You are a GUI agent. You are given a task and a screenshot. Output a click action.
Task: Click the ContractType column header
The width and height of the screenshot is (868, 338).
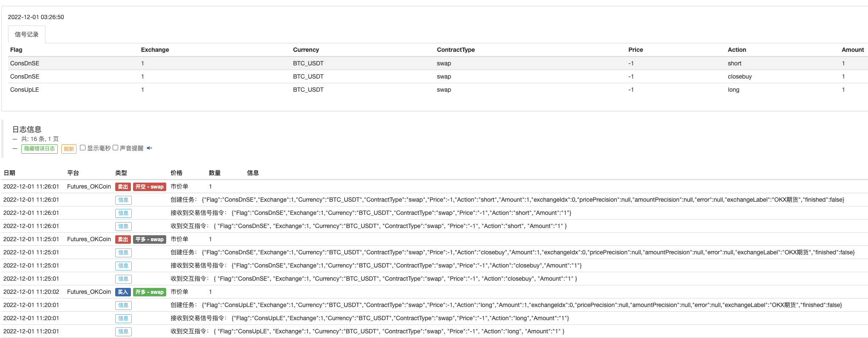456,50
